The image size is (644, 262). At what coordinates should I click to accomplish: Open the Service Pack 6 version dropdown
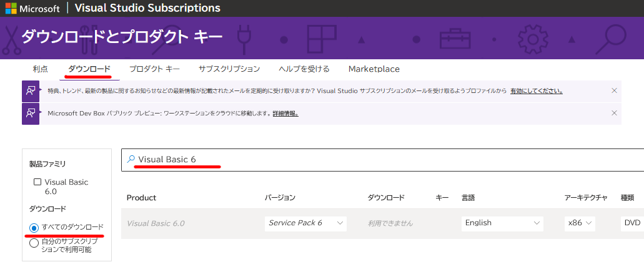[305, 223]
